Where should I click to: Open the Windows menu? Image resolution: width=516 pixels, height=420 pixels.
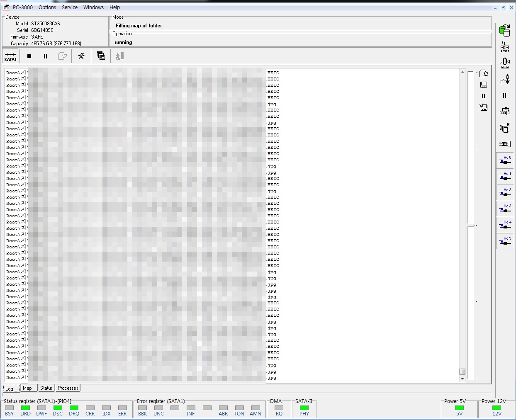tap(93, 7)
